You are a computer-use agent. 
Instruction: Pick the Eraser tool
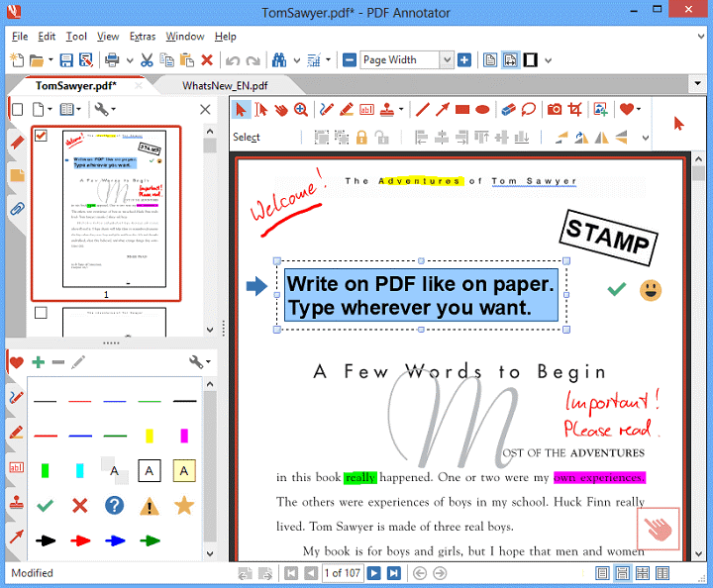507,110
